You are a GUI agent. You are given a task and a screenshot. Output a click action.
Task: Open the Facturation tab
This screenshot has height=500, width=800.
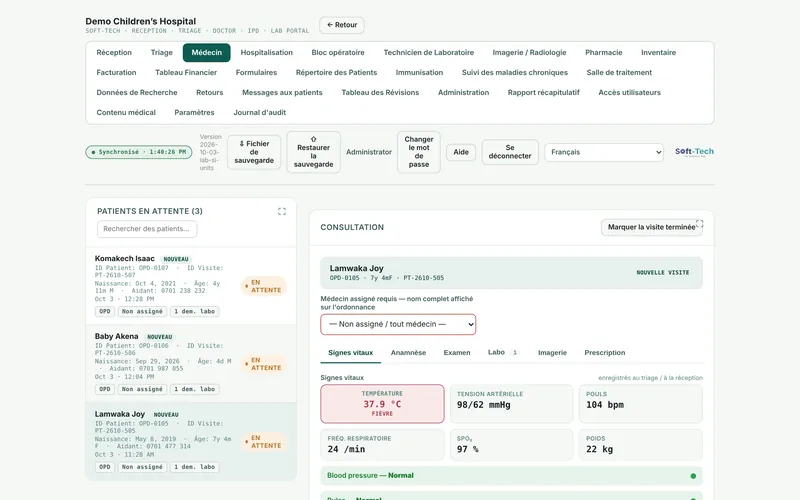(x=116, y=72)
